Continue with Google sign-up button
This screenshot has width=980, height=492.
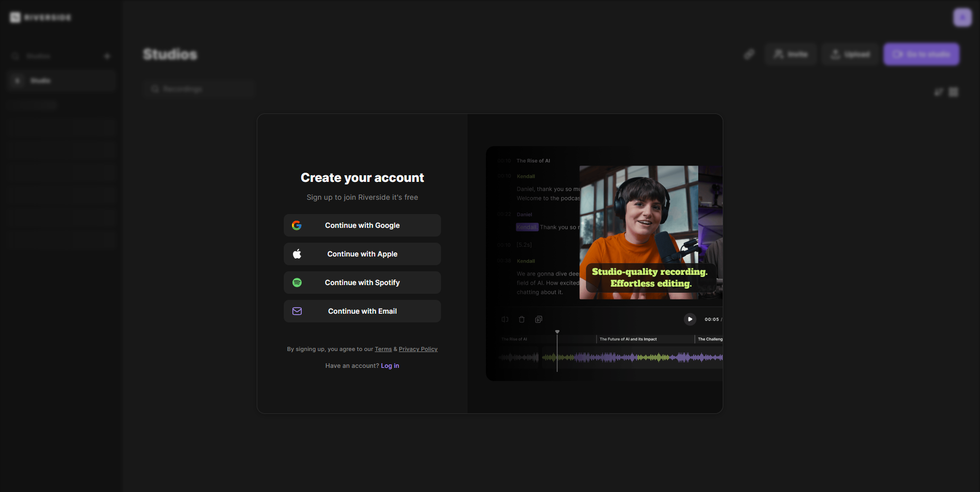click(362, 225)
